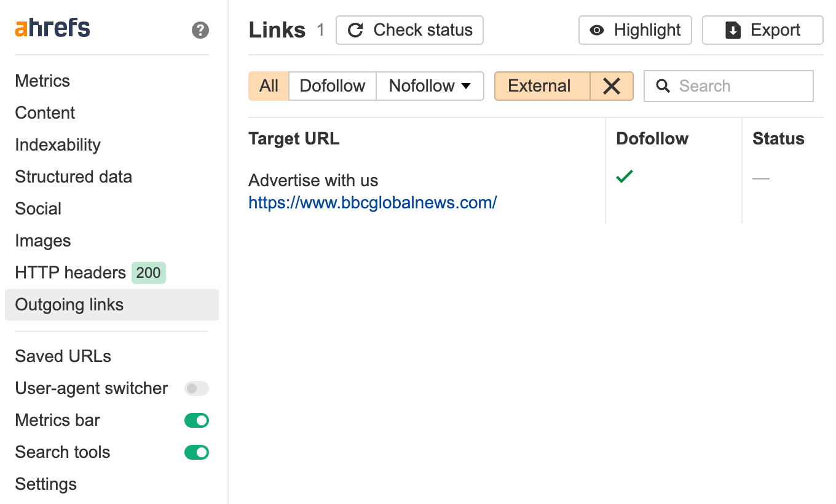Open Outgoing links in the sidebar
This screenshot has width=836, height=504.
pyautogui.click(x=69, y=304)
